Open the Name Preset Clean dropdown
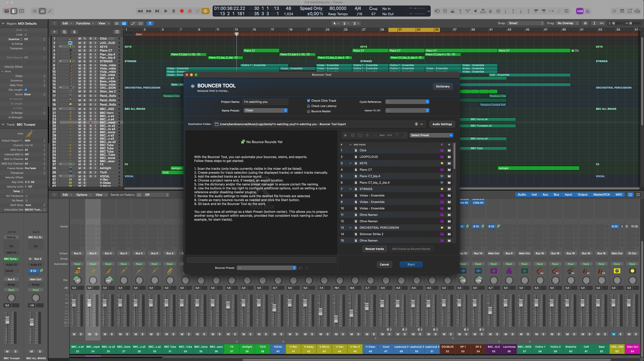Image resolution: width=644 pixels, height=361 pixels. click(x=266, y=110)
